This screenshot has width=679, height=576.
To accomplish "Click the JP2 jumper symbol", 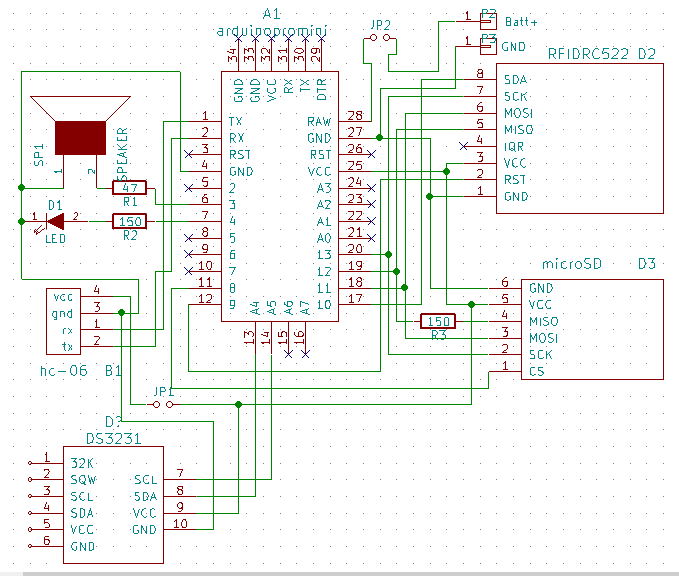I will [x=380, y=38].
